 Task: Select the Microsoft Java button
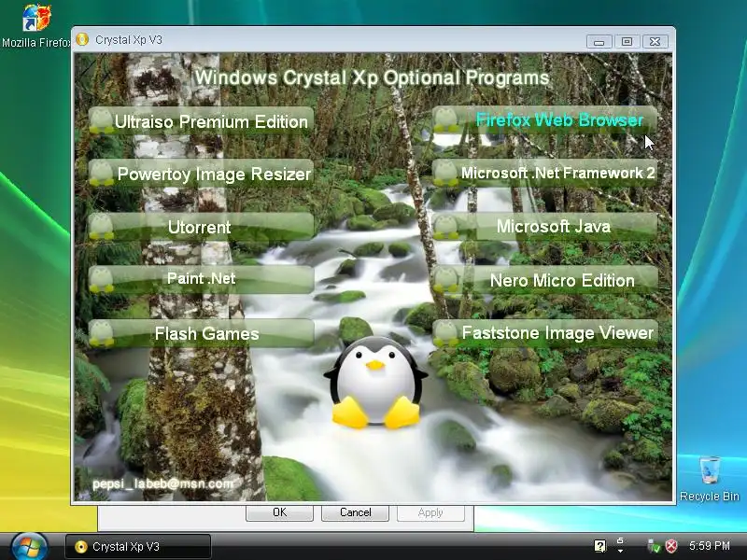pyautogui.click(x=545, y=226)
